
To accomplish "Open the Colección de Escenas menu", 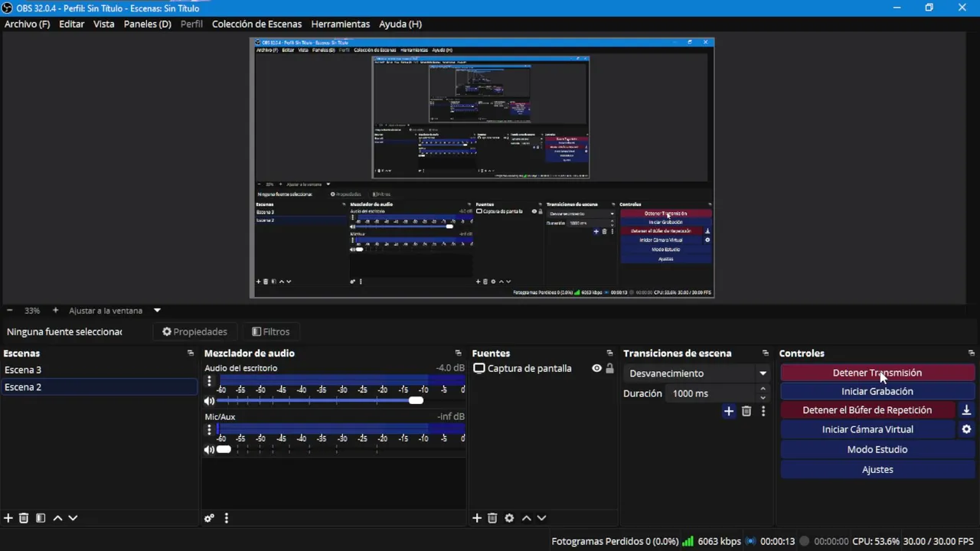I will coord(256,24).
